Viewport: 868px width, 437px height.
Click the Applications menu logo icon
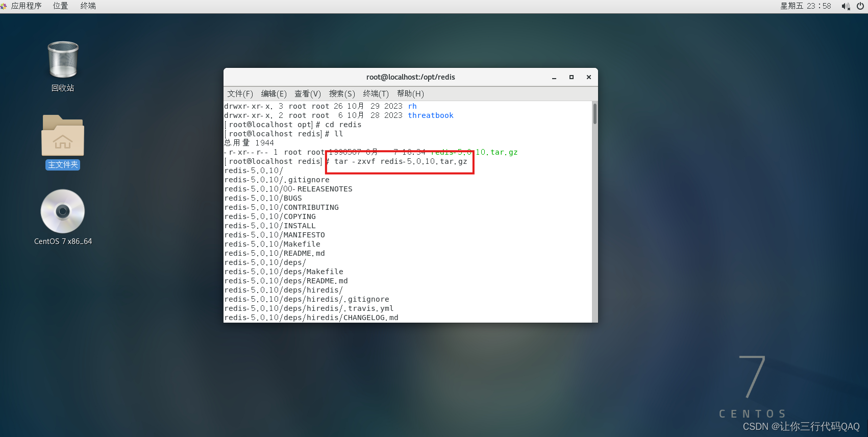tap(4, 6)
